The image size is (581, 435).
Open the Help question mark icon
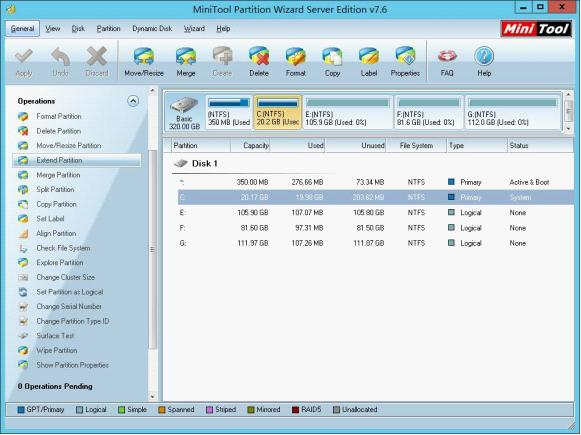484,62
